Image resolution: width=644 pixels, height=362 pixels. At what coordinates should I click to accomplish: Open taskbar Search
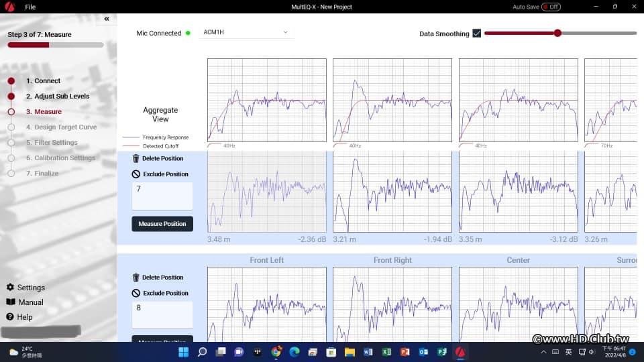(x=202, y=352)
